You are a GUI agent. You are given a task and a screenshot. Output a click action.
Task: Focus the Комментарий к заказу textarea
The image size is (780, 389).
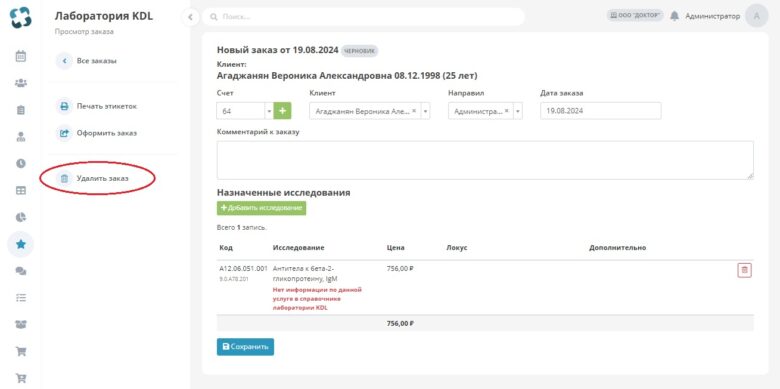(485, 160)
